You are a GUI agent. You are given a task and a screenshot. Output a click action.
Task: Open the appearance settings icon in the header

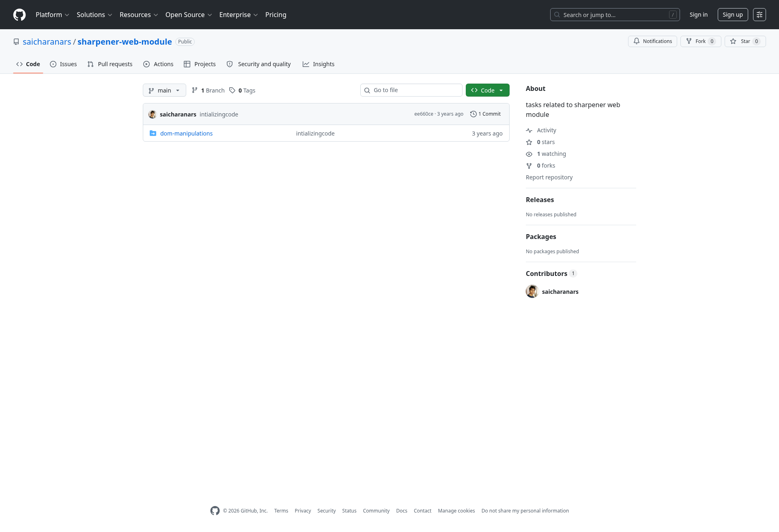click(760, 15)
